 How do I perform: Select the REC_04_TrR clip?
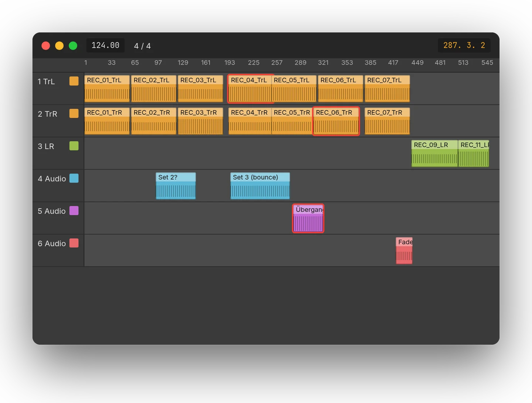click(250, 121)
